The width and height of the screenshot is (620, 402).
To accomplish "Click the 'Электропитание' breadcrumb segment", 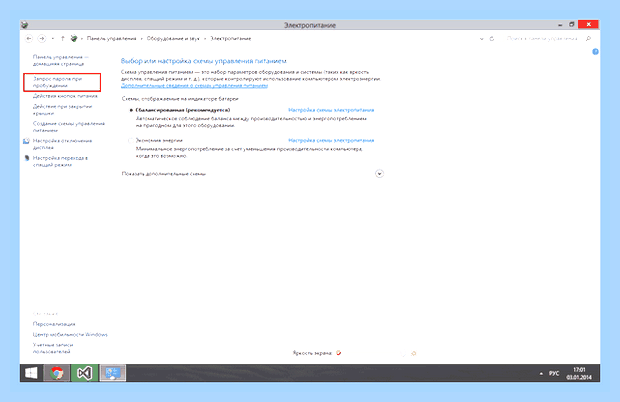I will coord(231,38).
